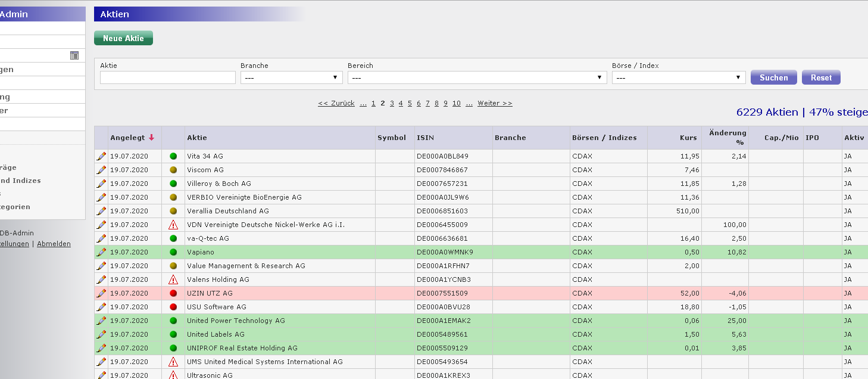868x379 pixels.
Task: Click the yellow status dot for Viscom AG
Action: pyautogui.click(x=173, y=170)
